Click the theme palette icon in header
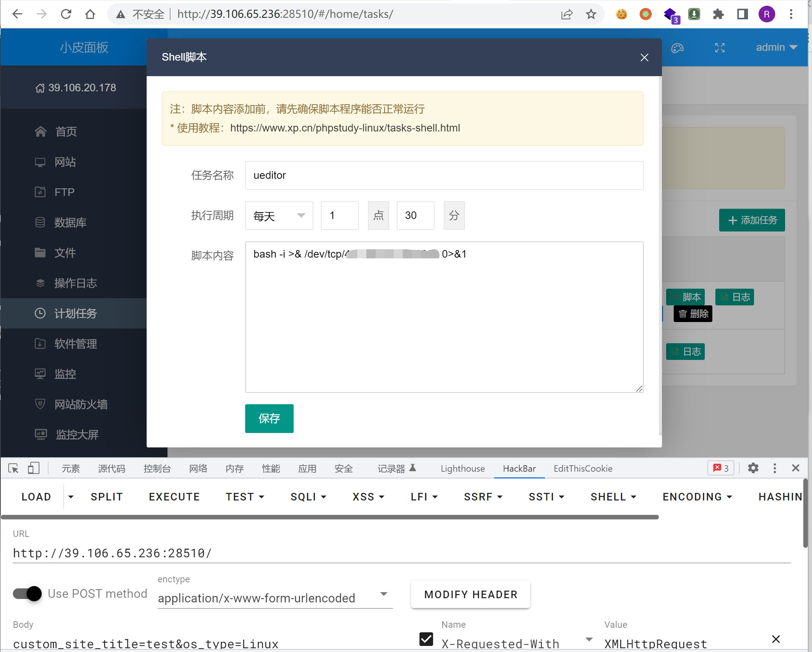The height and width of the screenshot is (652, 812). tap(677, 48)
